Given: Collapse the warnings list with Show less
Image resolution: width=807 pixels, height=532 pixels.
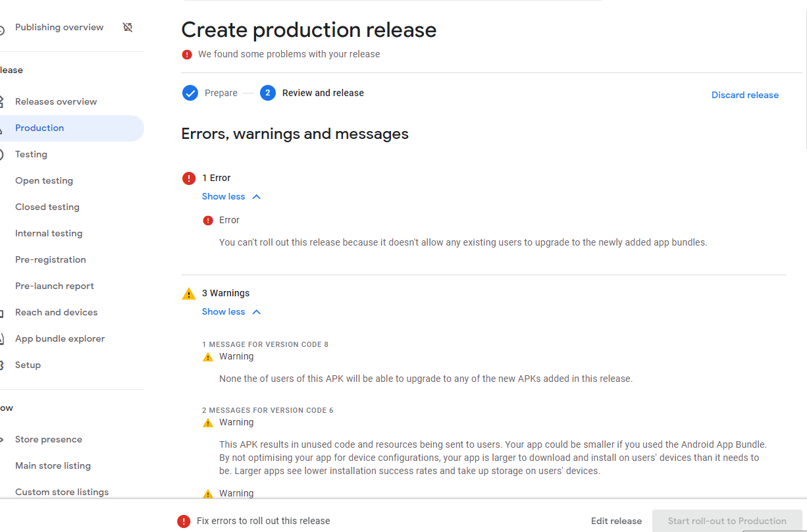Looking at the screenshot, I should (223, 311).
